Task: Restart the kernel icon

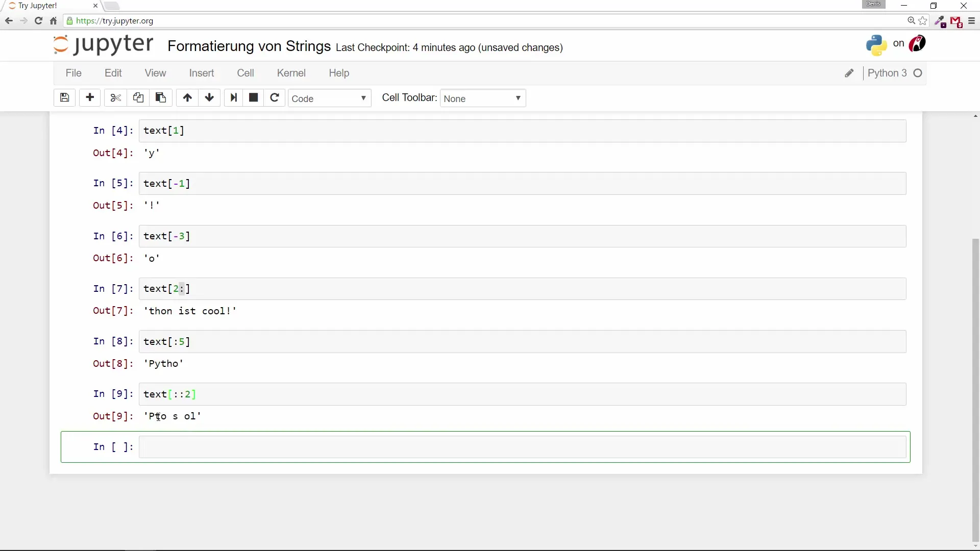Action: pyautogui.click(x=275, y=98)
